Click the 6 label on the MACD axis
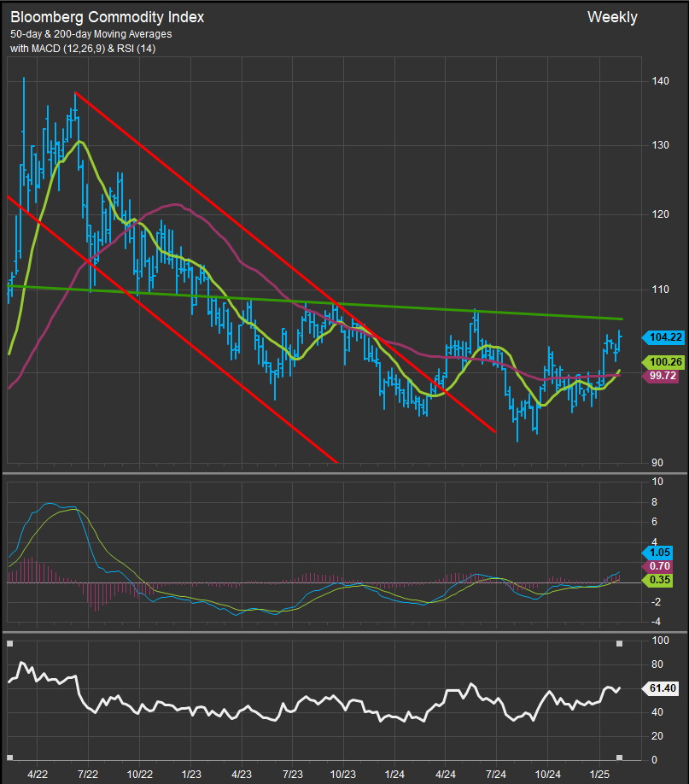 pyautogui.click(x=655, y=522)
